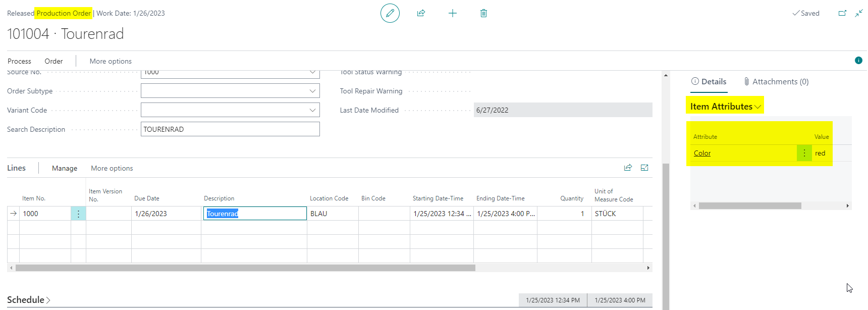Open the Color attribute row menu

(804, 153)
